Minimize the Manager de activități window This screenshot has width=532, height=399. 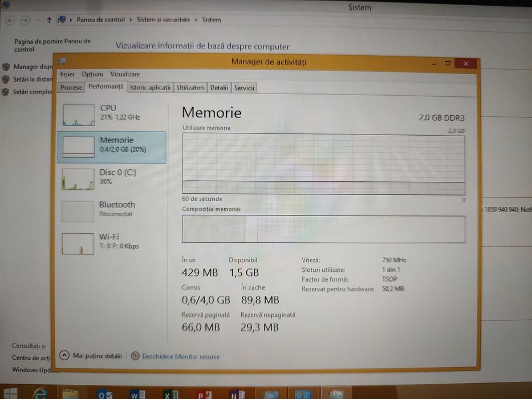tap(434, 64)
